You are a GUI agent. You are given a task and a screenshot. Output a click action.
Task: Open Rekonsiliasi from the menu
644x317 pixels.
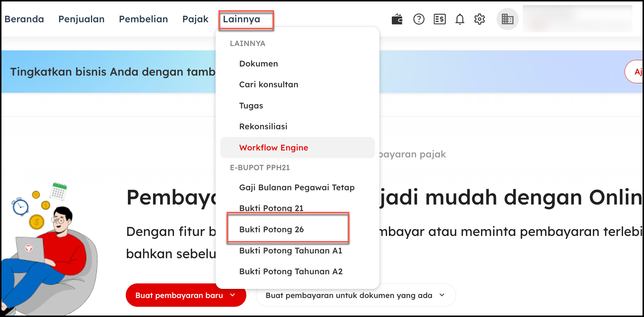coord(263,127)
